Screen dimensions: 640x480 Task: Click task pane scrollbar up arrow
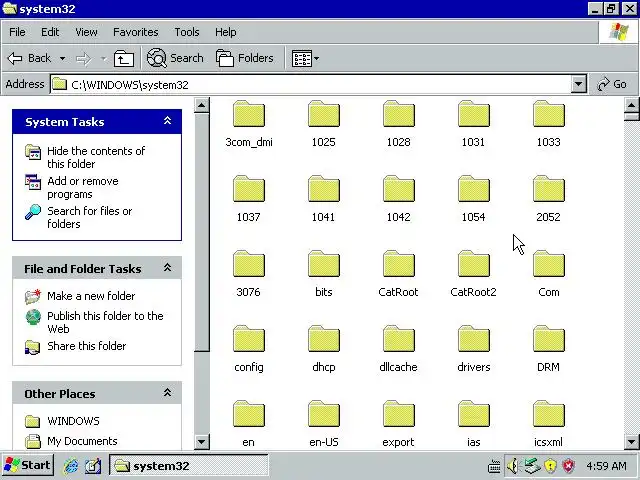coord(202,106)
